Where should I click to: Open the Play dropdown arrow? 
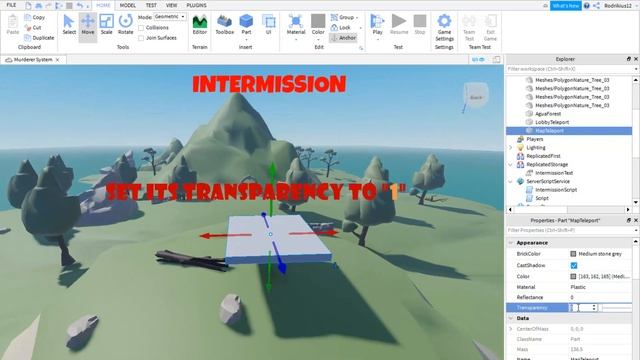[x=377, y=40]
